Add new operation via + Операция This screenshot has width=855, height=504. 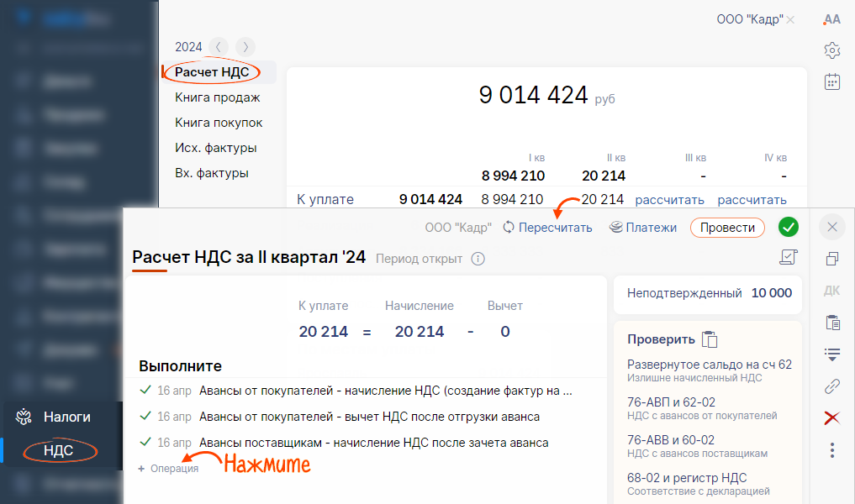(x=168, y=469)
